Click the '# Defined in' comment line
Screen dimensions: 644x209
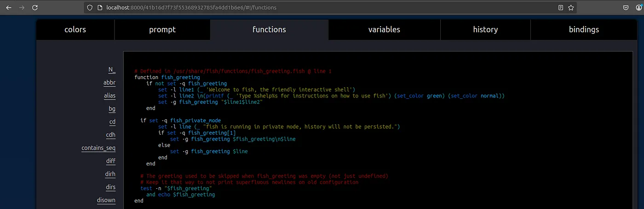coord(233,71)
